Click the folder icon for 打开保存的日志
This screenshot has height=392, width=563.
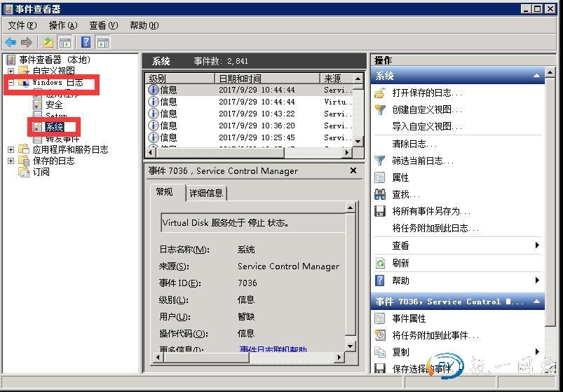[380, 93]
